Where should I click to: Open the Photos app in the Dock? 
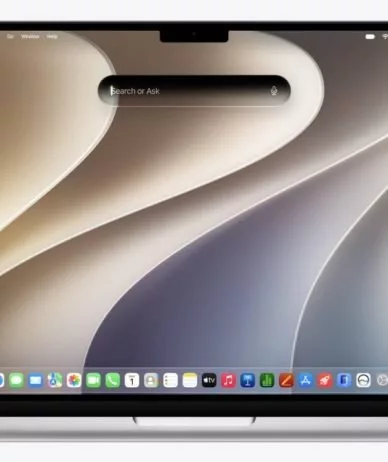click(74, 380)
